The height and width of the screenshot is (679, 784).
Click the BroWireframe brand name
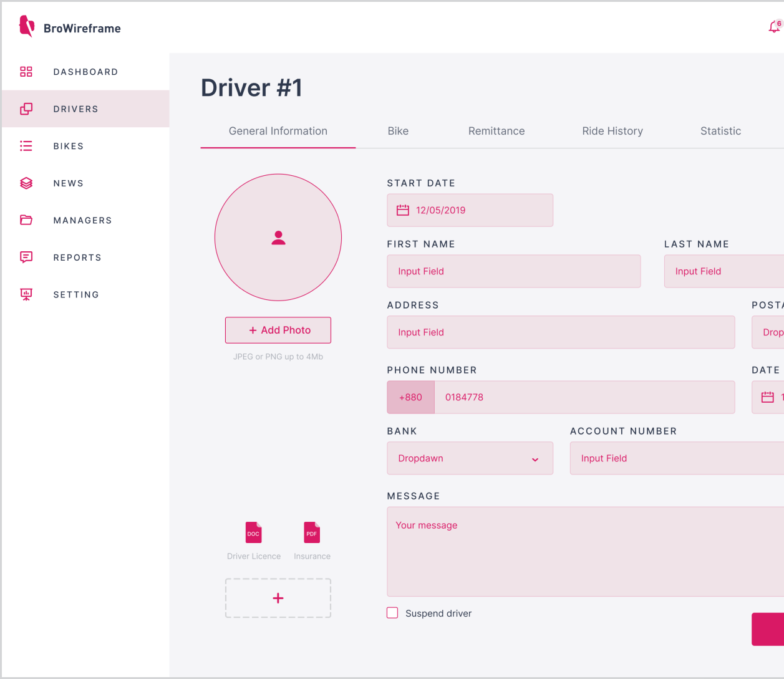click(x=82, y=28)
